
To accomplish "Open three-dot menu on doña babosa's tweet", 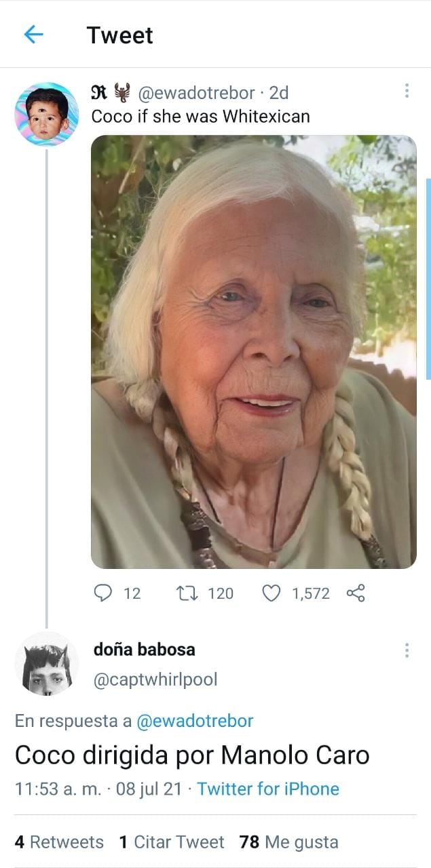I will coord(407,650).
